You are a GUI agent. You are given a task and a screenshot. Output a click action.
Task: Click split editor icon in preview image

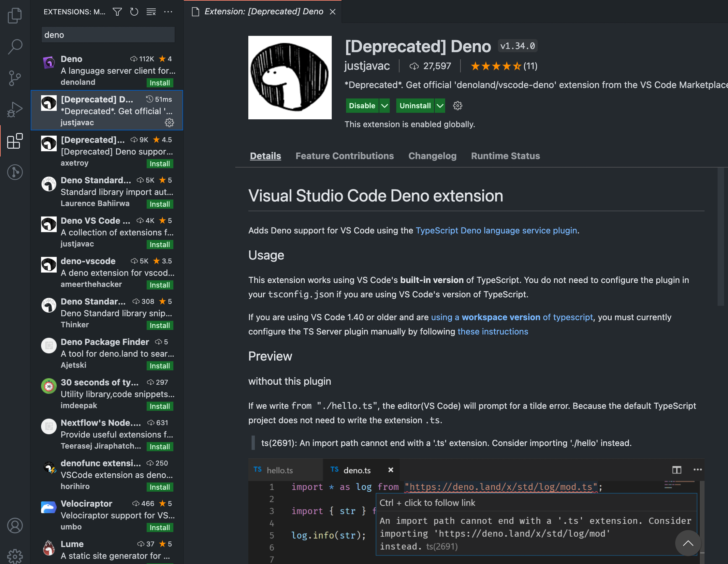coord(676,470)
